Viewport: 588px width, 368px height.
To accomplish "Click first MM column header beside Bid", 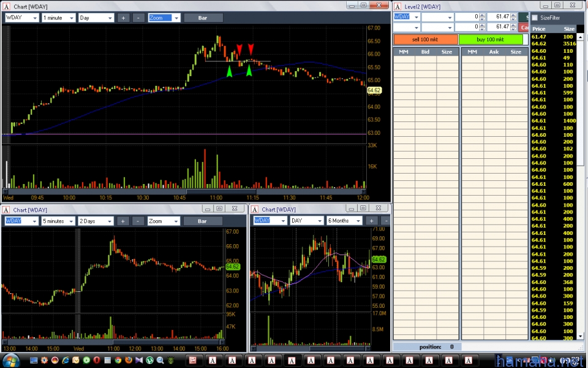I will click(404, 52).
